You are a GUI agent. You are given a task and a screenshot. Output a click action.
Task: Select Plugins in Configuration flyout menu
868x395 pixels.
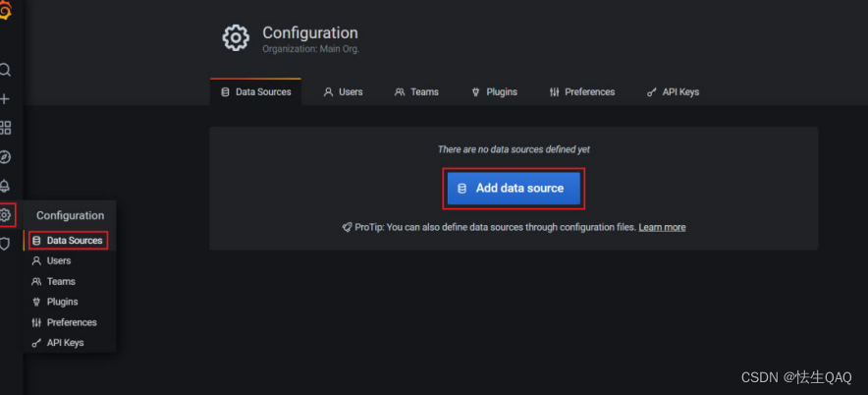coord(69,302)
